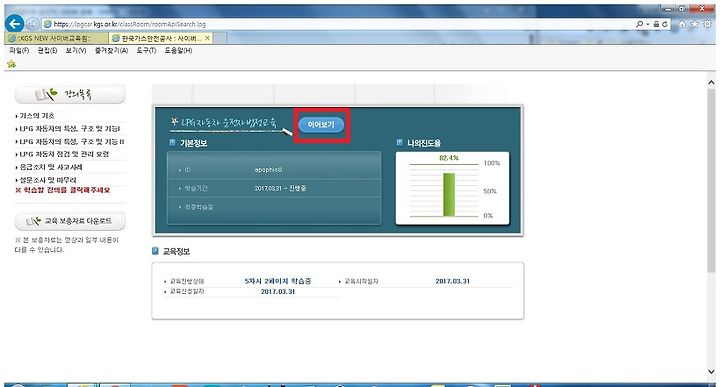Open the 응급조치 및 사고사례 lecture
720x387 pixels.
click(x=51, y=167)
